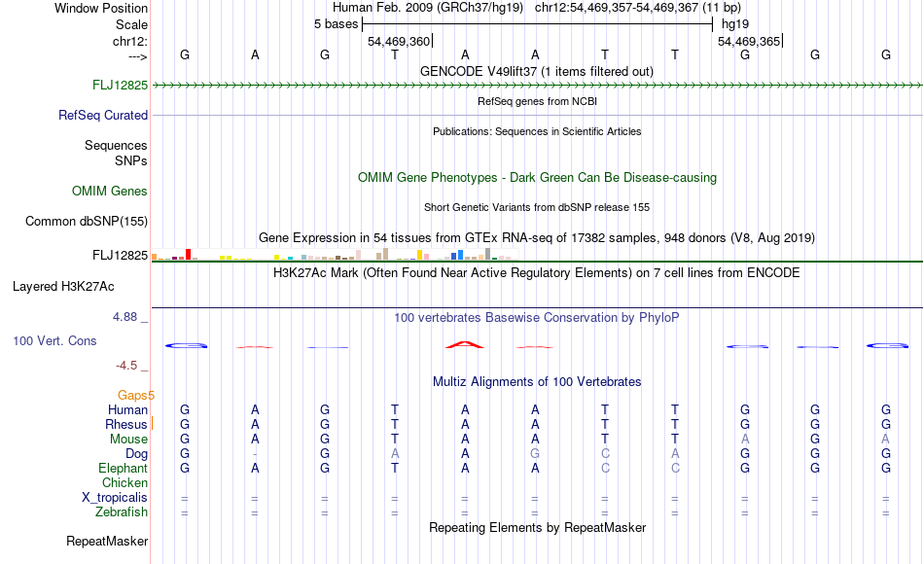Click the GTEx tissue expression bar chart
The width and height of the screenshot is (924, 564).
[x=335, y=255]
